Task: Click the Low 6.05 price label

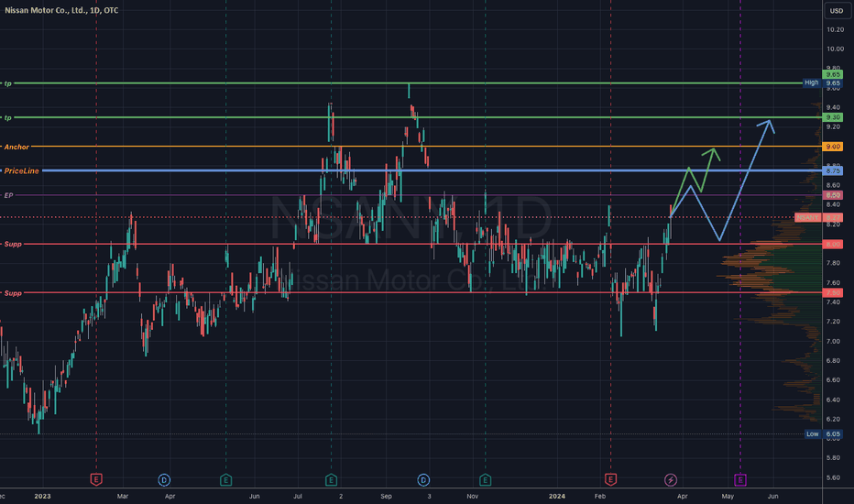Action: click(824, 434)
